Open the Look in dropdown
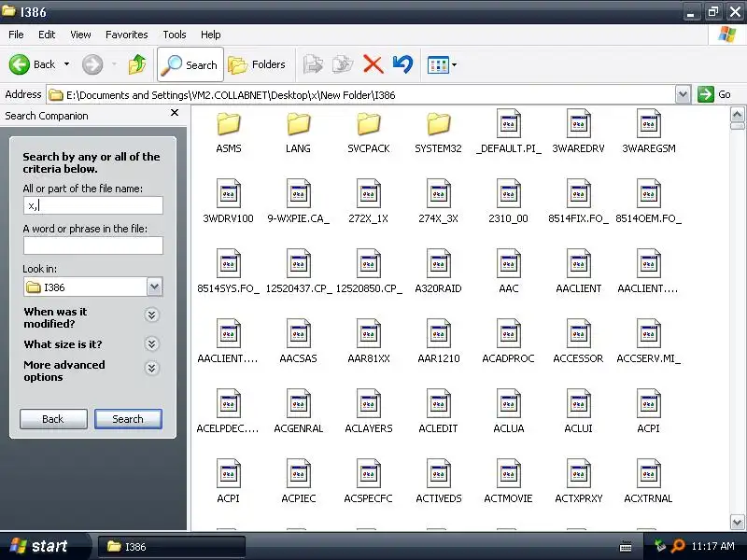This screenshot has width=747, height=560. click(154, 287)
